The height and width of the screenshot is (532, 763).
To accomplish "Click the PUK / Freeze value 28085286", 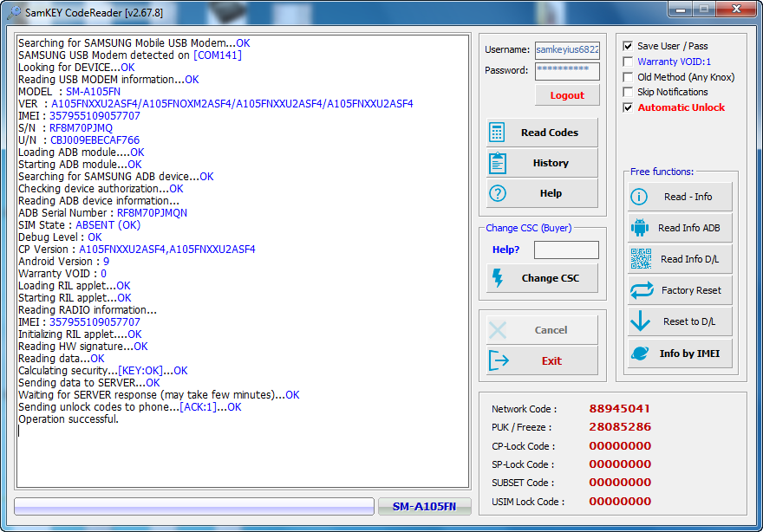I will tap(620, 427).
